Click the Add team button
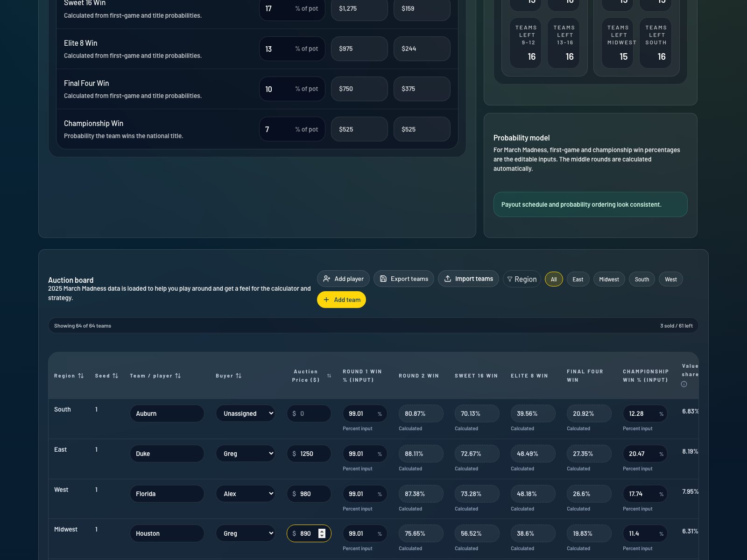 click(341, 300)
